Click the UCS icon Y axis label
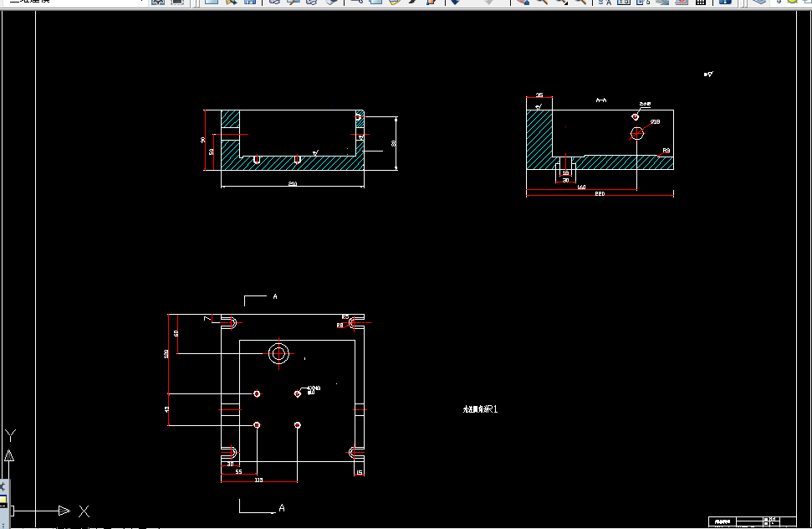 [10, 435]
